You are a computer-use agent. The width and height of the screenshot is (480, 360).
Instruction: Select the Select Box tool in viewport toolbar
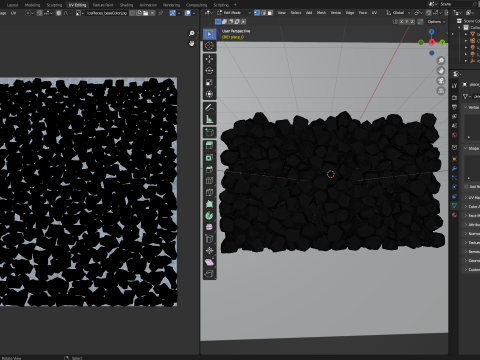coord(209,34)
